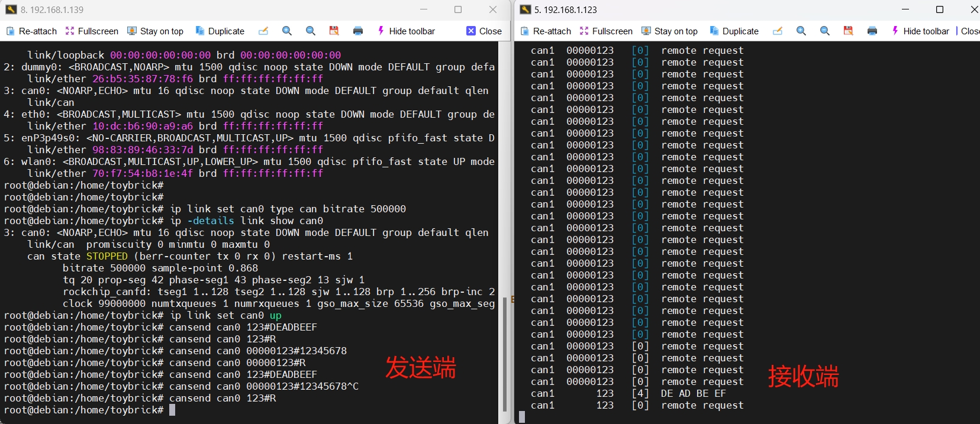This screenshot has height=424, width=980.
Task: Click the 'rockchip_canfd: tseg1 1..128' line
Action: pyautogui.click(x=279, y=292)
